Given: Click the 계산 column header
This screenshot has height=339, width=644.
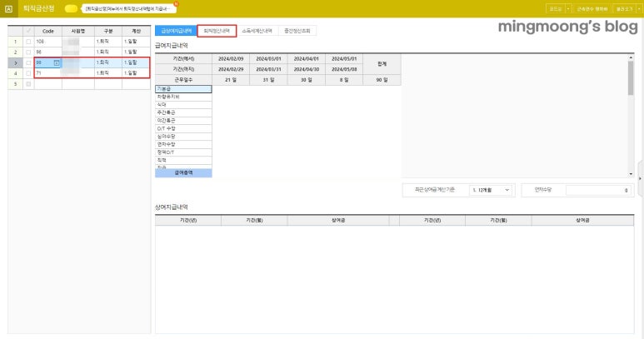Looking at the screenshot, I should pyautogui.click(x=136, y=31).
